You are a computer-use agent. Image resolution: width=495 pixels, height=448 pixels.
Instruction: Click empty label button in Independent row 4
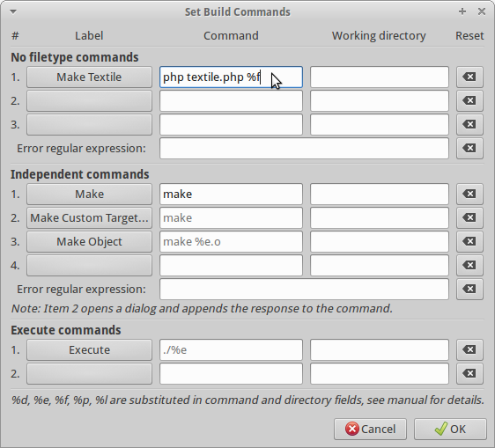[x=89, y=265]
